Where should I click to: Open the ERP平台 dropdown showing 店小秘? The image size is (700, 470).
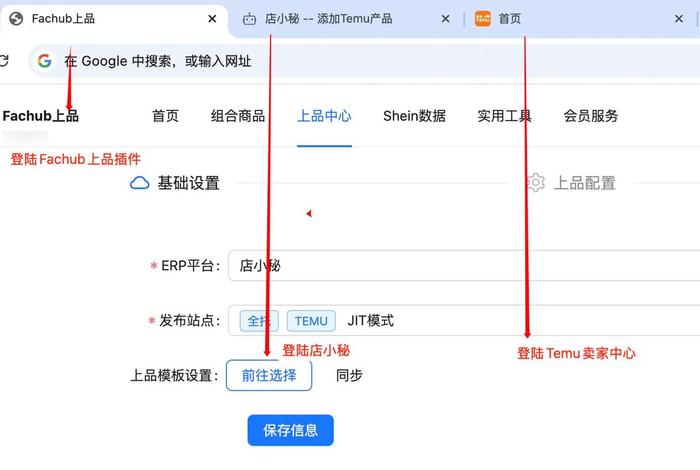click(x=464, y=266)
